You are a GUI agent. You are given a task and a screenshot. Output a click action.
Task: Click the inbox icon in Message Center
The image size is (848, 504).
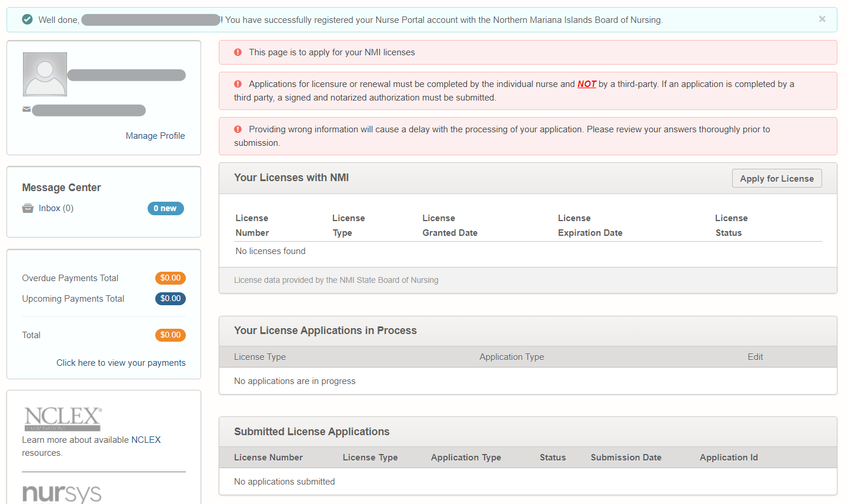click(x=28, y=208)
